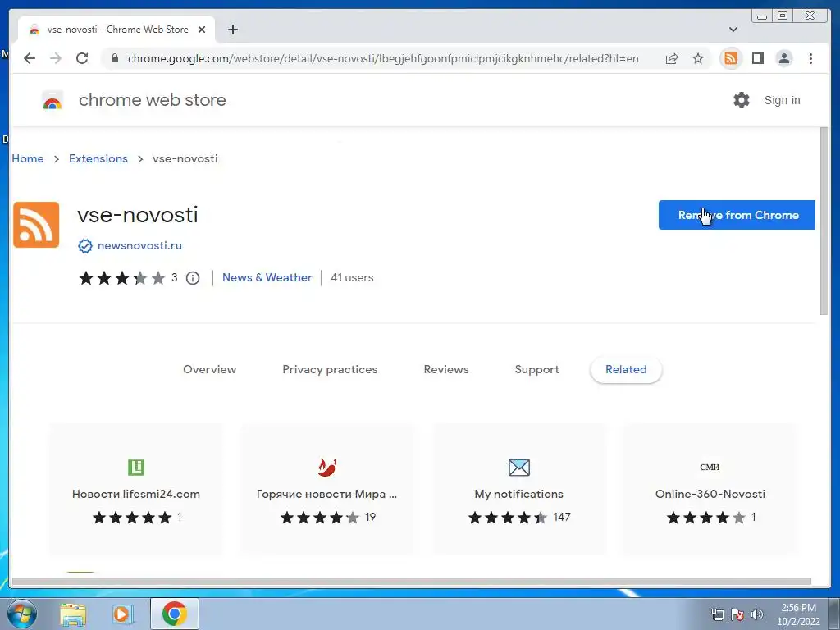840x630 pixels.
Task: Open the Online-360-Novosti extension card
Action: coord(710,489)
